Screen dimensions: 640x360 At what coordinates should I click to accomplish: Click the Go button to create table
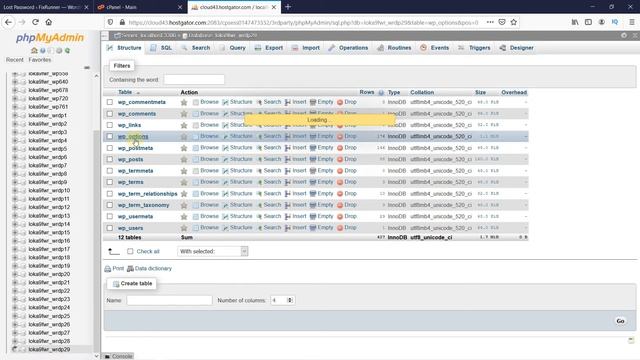(x=620, y=321)
